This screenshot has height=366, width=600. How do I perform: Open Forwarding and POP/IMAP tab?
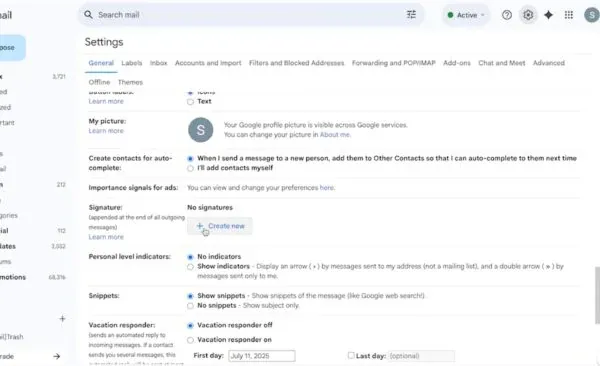[393, 63]
